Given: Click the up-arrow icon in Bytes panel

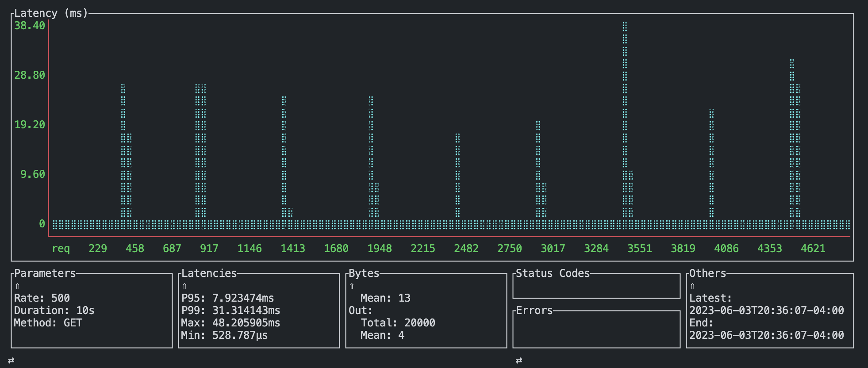Looking at the screenshot, I should coord(352,286).
